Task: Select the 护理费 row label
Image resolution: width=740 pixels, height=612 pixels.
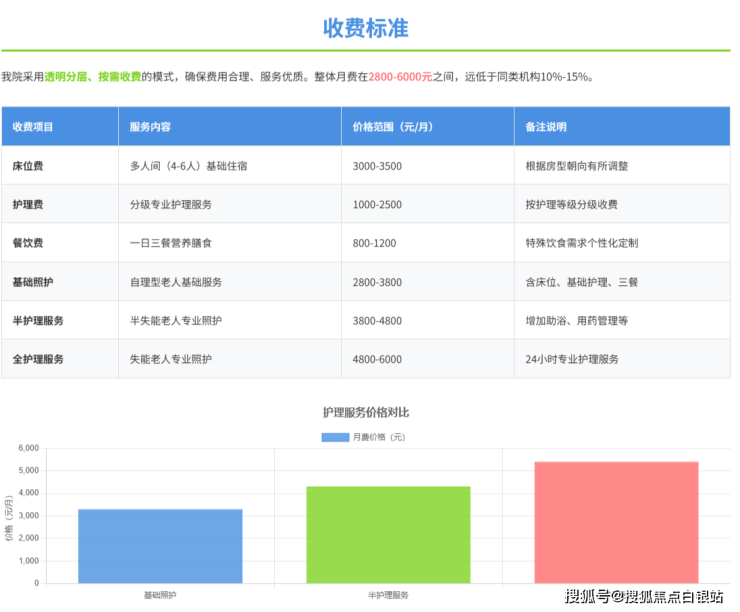Action: [x=27, y=205]
